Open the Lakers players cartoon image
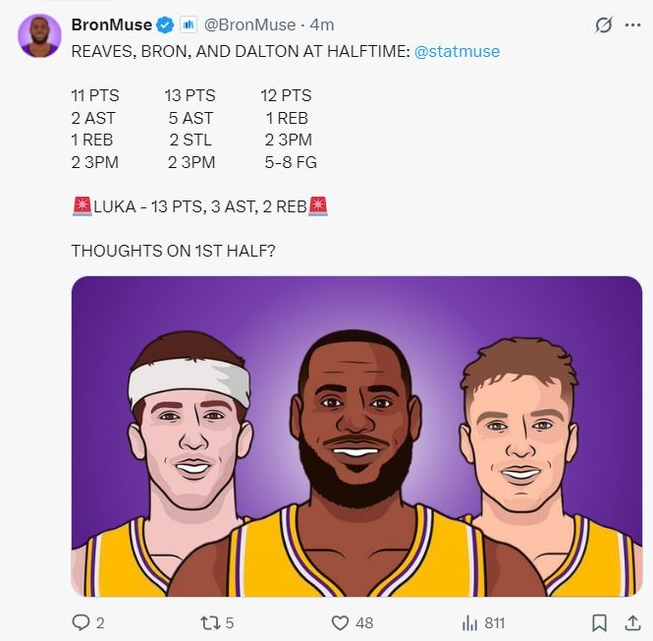Image resolution: width=653 pixels, height=641 pixels. [356, 436]
